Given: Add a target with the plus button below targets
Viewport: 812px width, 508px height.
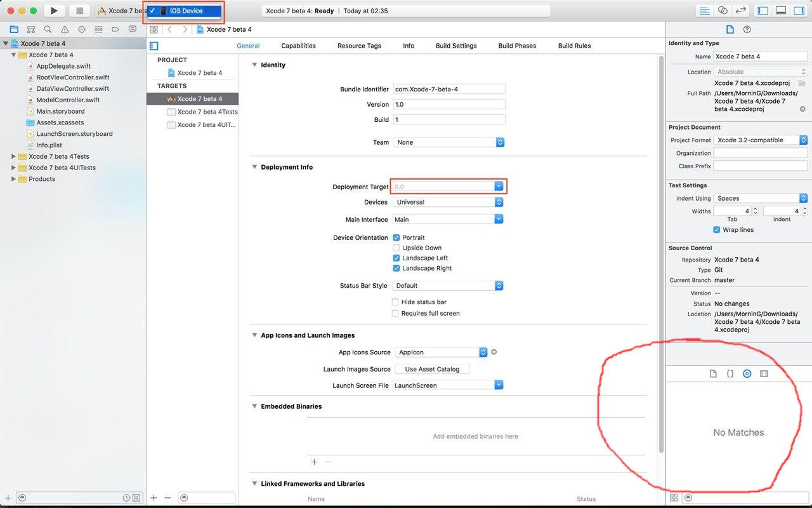Looking at the screenshot, I should (x=154, y=498).
